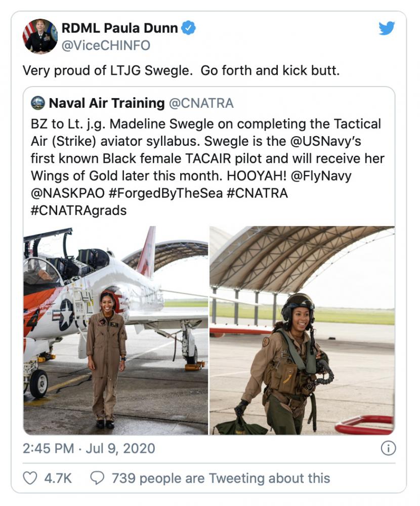Open the @ViceCHINFO handle link
Screen dimensions: 420x506
point(106,46)
